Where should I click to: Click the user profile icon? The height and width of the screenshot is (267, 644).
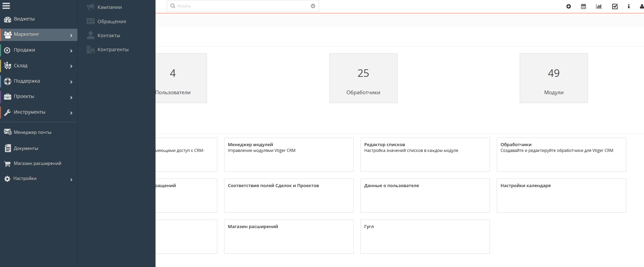(x=641, y=6)
